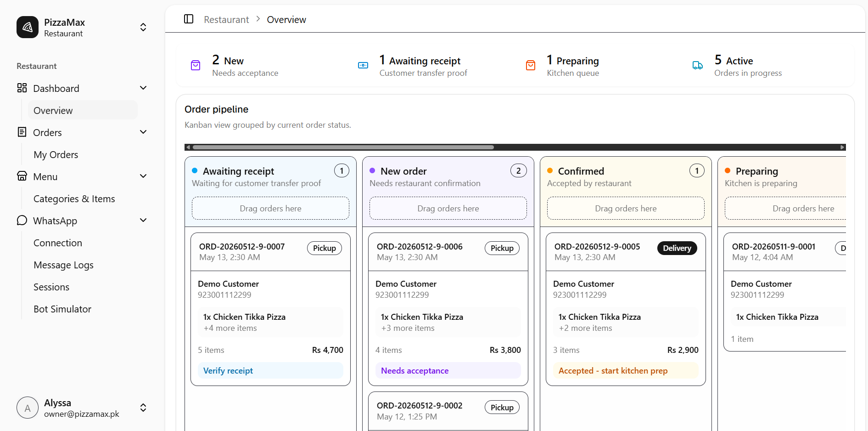This screenshot has height=431, width=868.
Task: Select Overview in the sidebar
Action: pos(83,110)
